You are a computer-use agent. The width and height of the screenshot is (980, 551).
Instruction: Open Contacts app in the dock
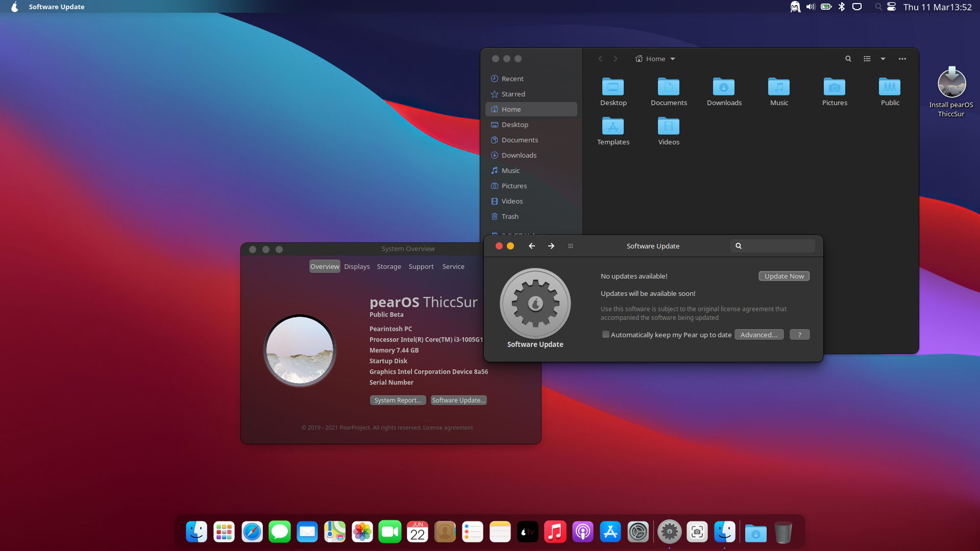coord(445,532)
